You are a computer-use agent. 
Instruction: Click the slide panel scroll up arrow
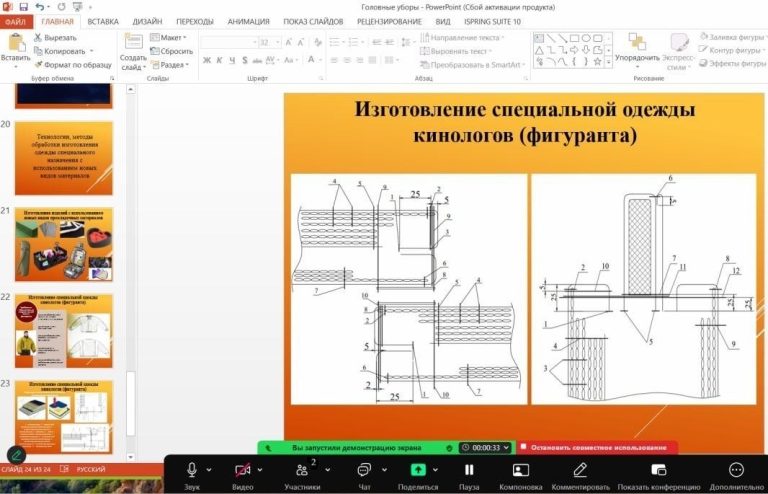130,89
